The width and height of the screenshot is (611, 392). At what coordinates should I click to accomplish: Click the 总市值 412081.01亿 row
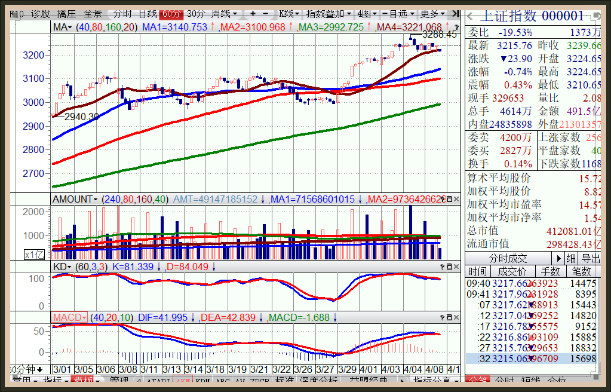533,231
